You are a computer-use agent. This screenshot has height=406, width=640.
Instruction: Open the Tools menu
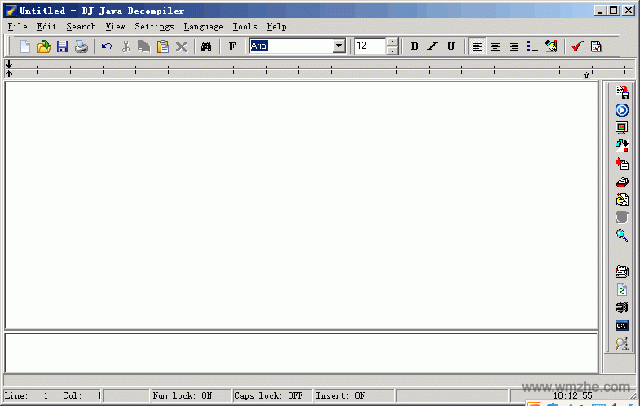[x=245, y=27]
